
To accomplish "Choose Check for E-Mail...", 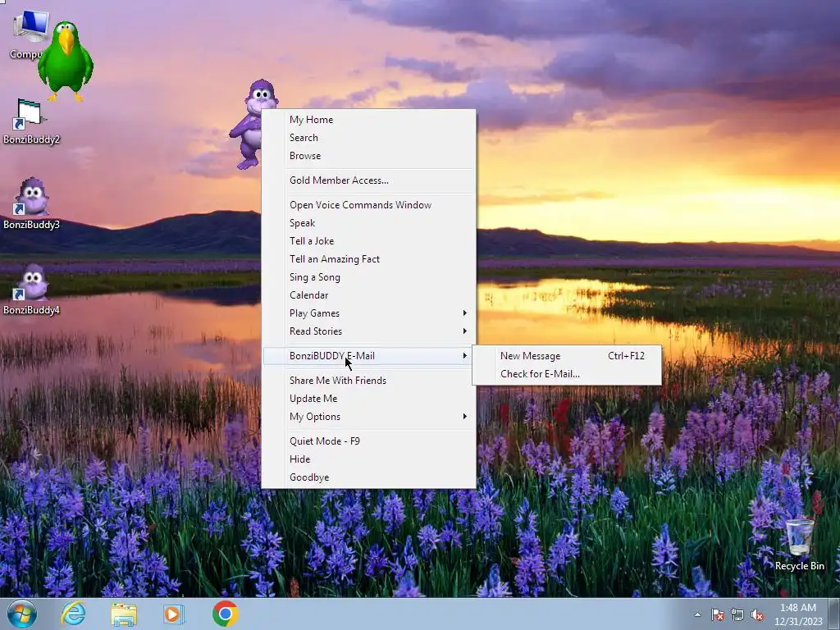I will (567, 374).
